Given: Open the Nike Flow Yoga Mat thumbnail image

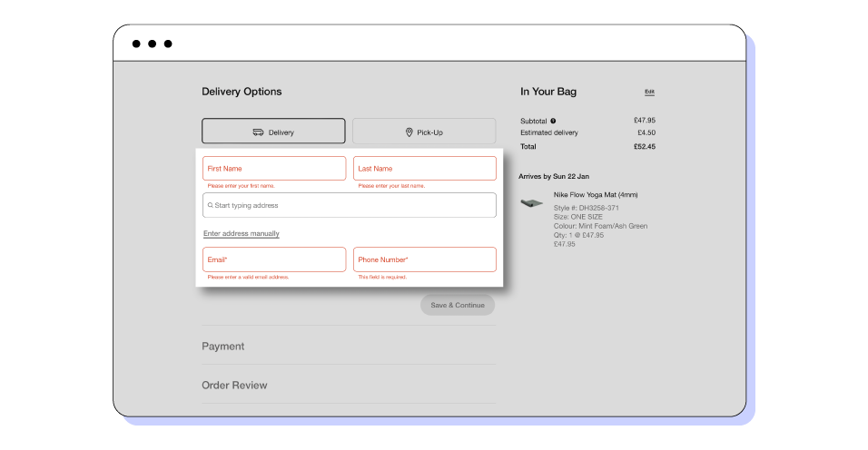Looking at the screenshot, I should (531, 202).
